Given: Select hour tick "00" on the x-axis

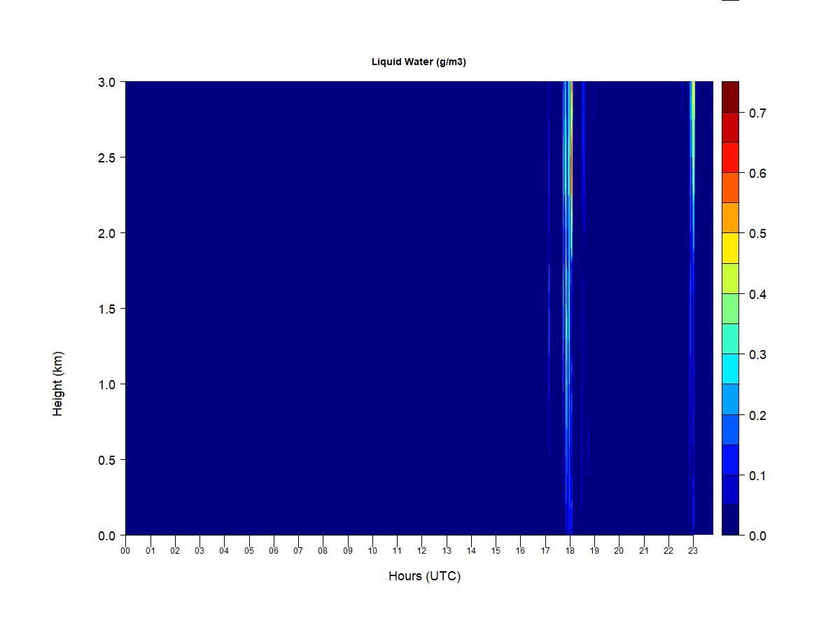Looking at the screenshot, I should click(125, 551).
